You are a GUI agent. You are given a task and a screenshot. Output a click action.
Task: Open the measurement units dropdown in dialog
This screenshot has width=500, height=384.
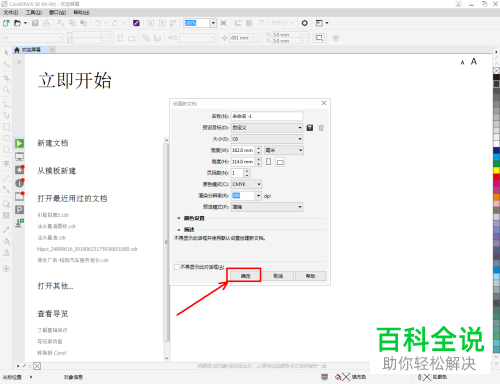(284, 150)
